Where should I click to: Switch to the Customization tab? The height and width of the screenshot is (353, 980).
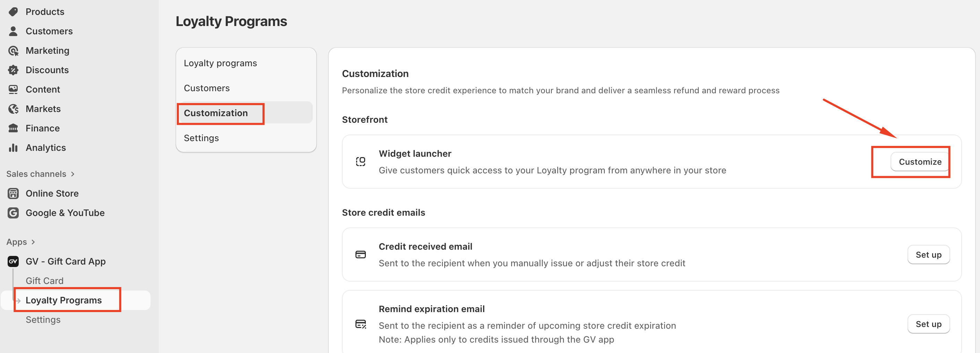tap(216, 113)
